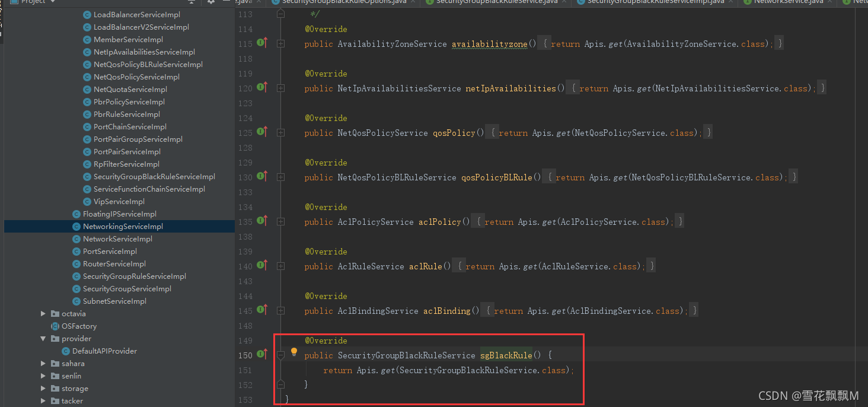
Task: Click the override gutter icon for aclPolicy()
Action: coord(261,221)
